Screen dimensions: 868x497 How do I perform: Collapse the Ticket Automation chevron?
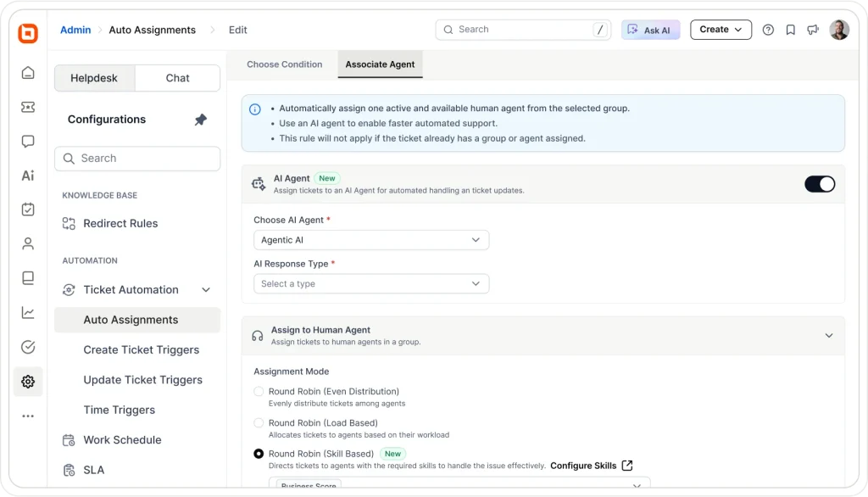[x=206, y=290]
